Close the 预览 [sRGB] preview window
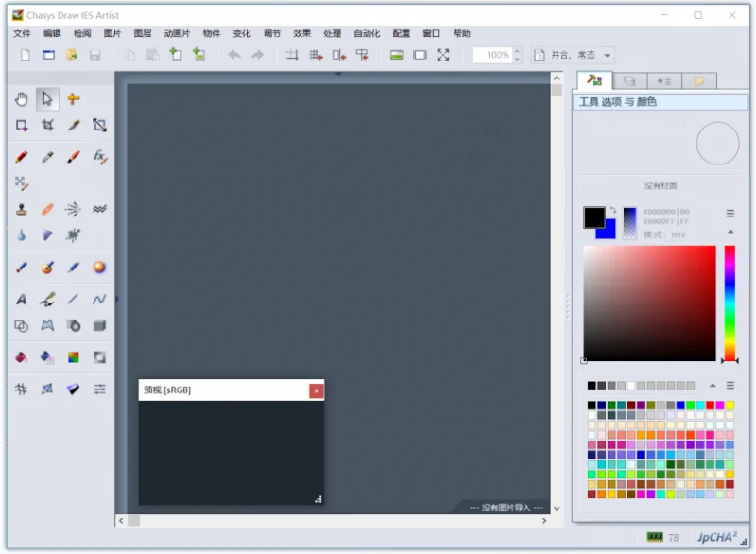Image resolution: width=756 pixels, height=554 pixels. pyautogui.click(x=315, y=390)
